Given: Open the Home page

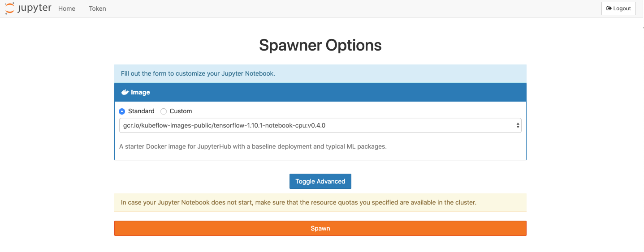Looking at the screenshot, I should [67, 9].
